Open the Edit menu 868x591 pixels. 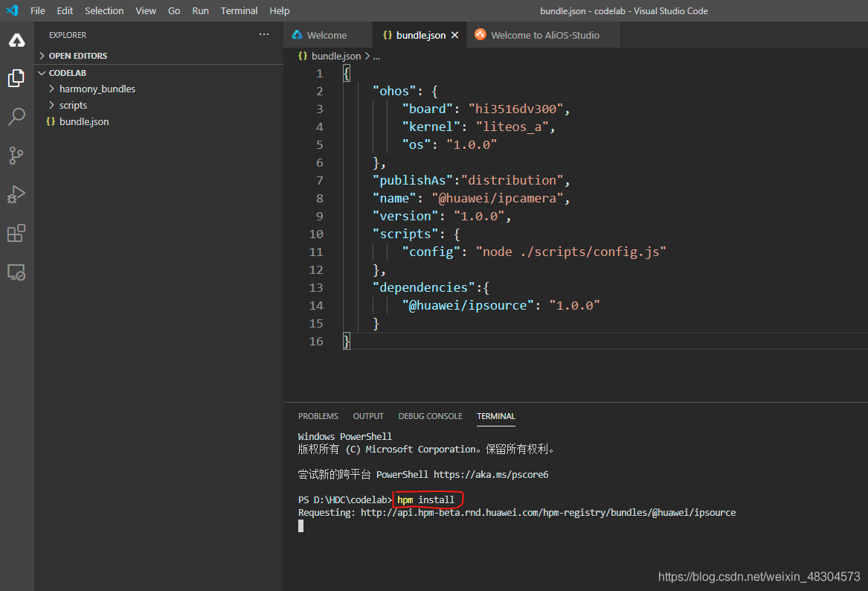click(65, 10)
